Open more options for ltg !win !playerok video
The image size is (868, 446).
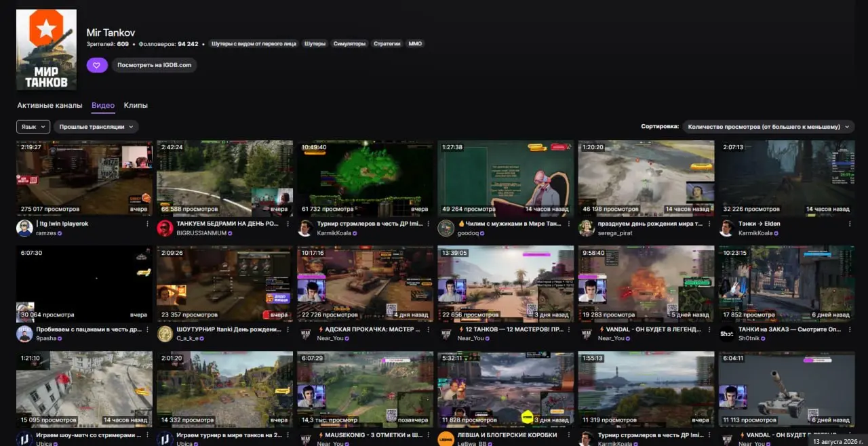147,224
